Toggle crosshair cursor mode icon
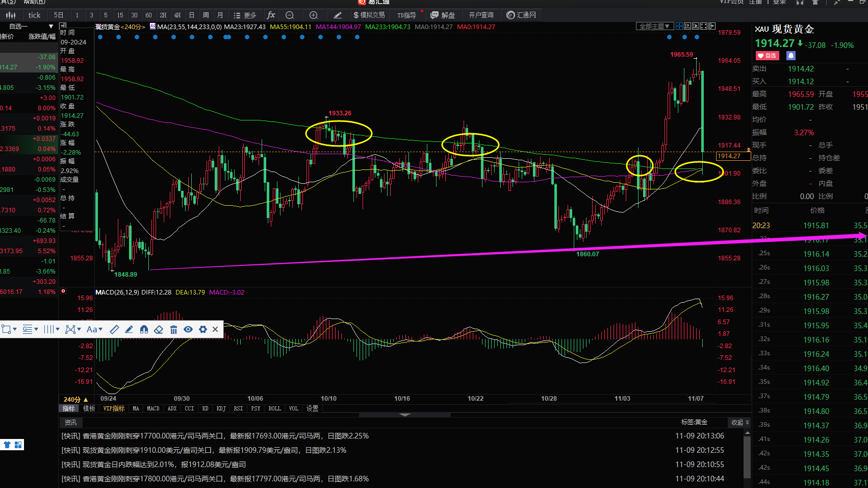868x488 pixels. [679, 26]
